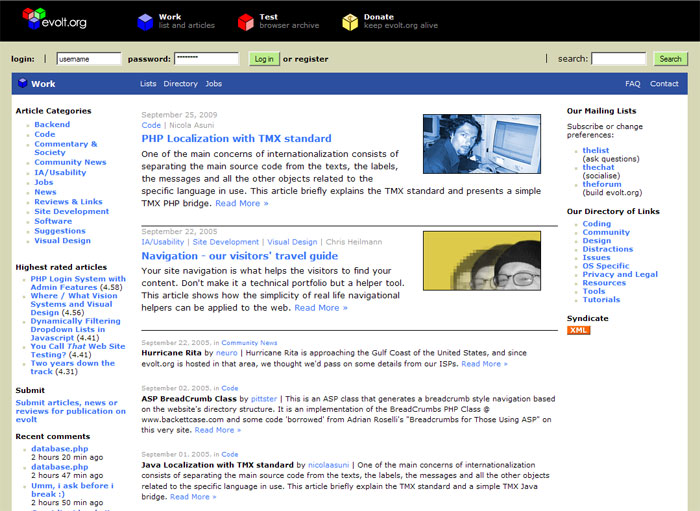Open the PHP Localization article thumbnail
Image resolution: width=700 pixels, height=511 pixels.
point(482,144)
